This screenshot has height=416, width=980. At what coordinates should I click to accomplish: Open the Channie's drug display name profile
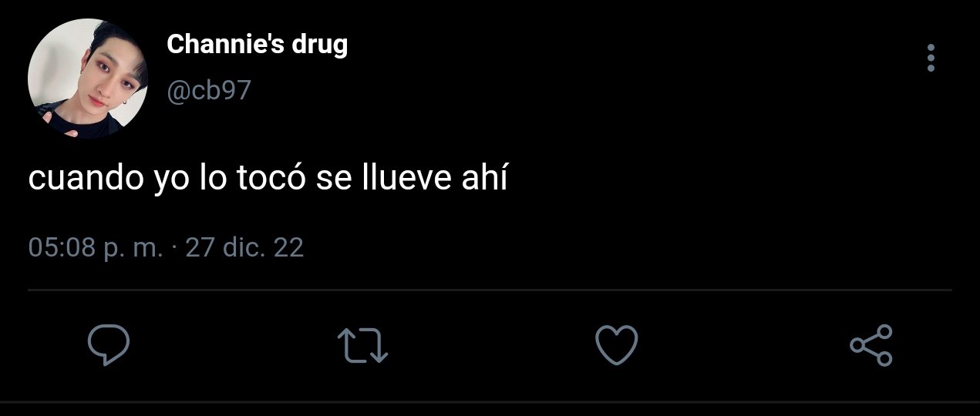tap(257, 45)
